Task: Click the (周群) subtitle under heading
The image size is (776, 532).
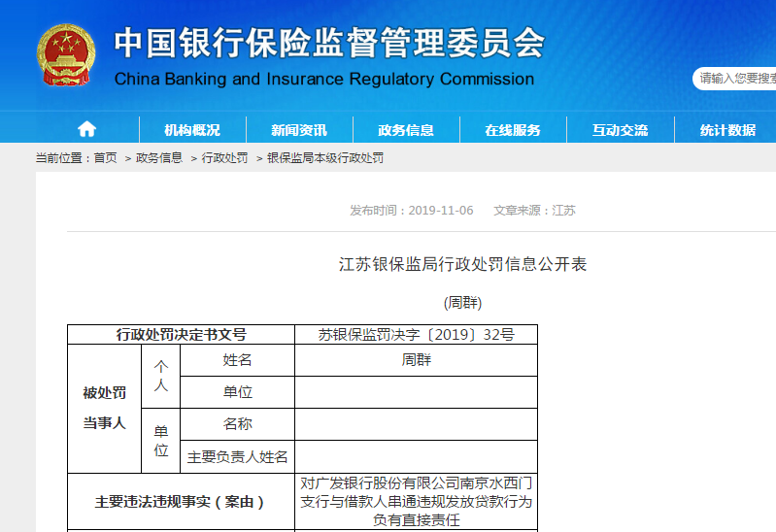Action: pyautogui.click(x=462, y=302)
